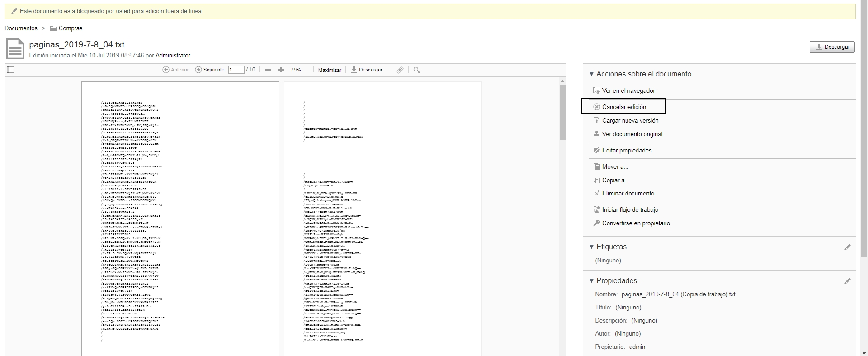Click the Administrator user link
This screenshot has width=868, height=356.
coord(173,55)
